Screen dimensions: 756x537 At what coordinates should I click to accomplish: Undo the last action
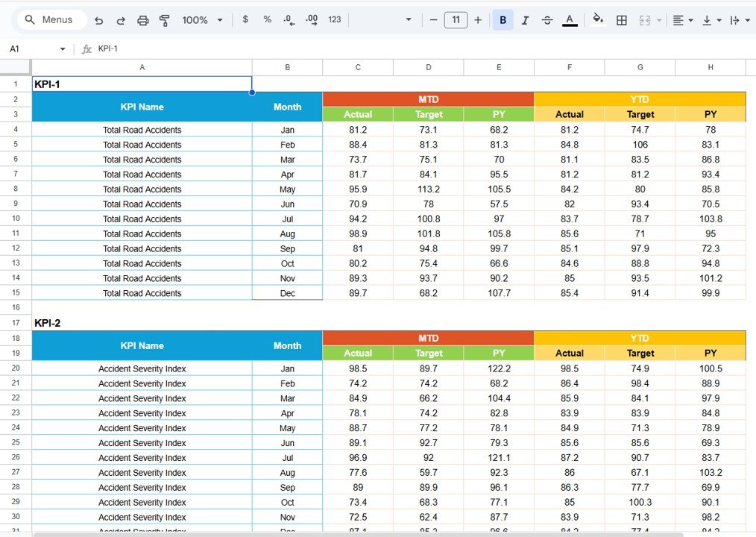(x=98, y=20)
